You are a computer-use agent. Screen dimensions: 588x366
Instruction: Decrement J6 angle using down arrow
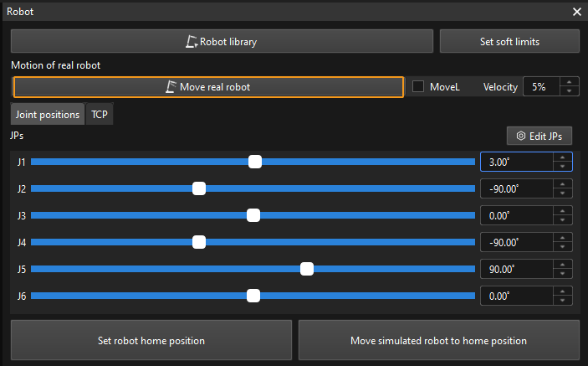(563, 301)
